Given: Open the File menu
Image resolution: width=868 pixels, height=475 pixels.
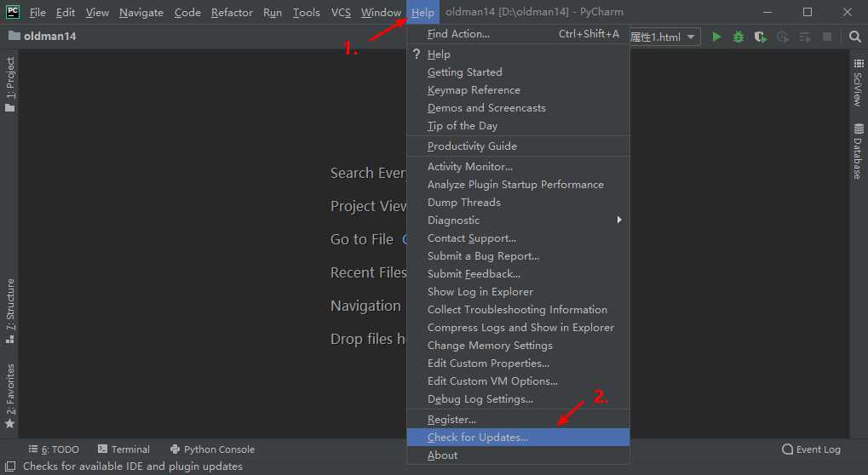Looking at the screenshot, I should [x=37, y=12].
